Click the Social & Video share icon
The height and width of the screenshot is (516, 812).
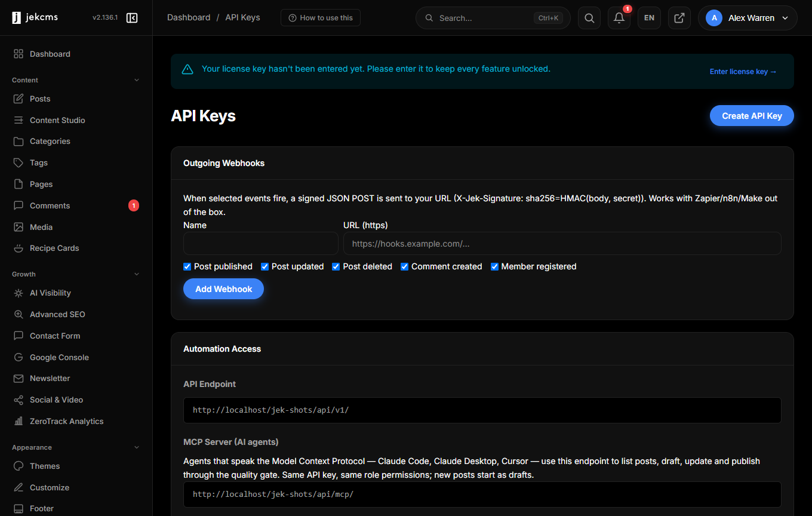point(19,400)
